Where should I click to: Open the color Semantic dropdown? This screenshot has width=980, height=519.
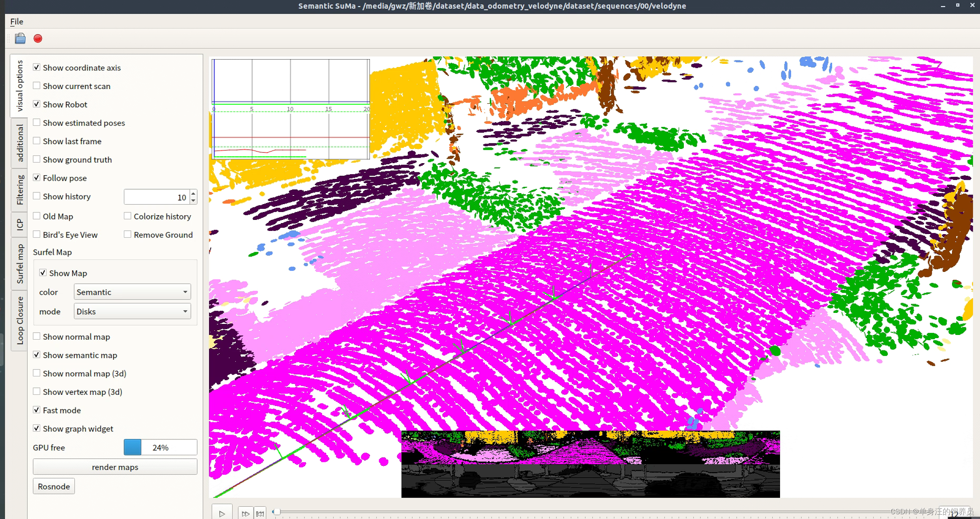click(132, 292)
